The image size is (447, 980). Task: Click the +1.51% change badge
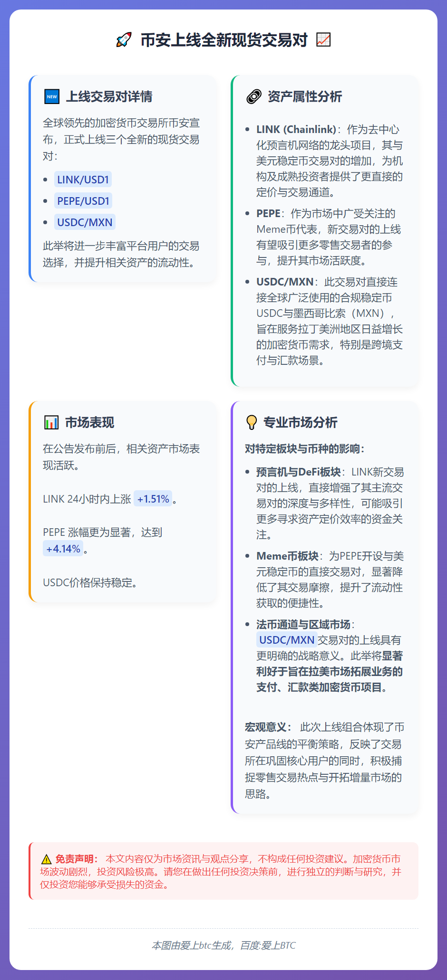[x=153, y=499]
